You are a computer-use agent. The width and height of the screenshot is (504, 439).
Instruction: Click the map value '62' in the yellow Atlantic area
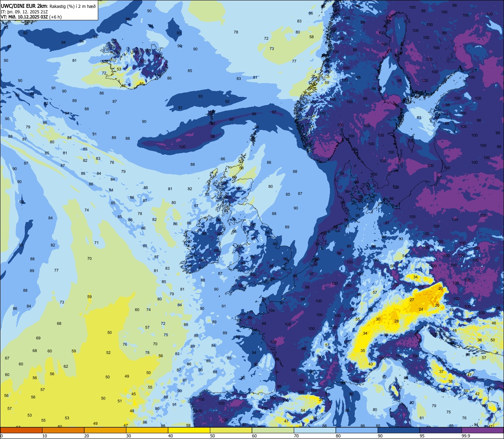(66, 367)
